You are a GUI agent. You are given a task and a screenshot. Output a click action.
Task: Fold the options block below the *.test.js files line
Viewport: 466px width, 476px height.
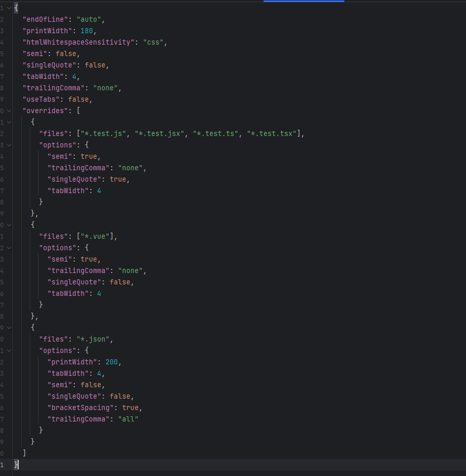(9, 145)
